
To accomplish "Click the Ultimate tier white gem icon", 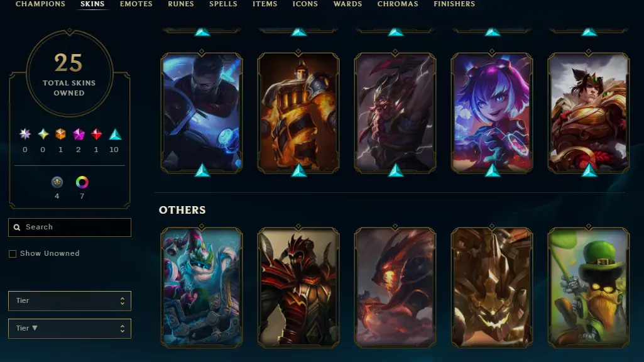I will click(25, 134).
